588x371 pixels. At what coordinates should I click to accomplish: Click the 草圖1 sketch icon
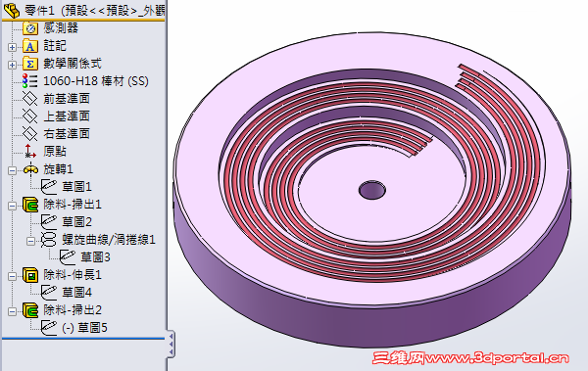click(x=49, y=187)
